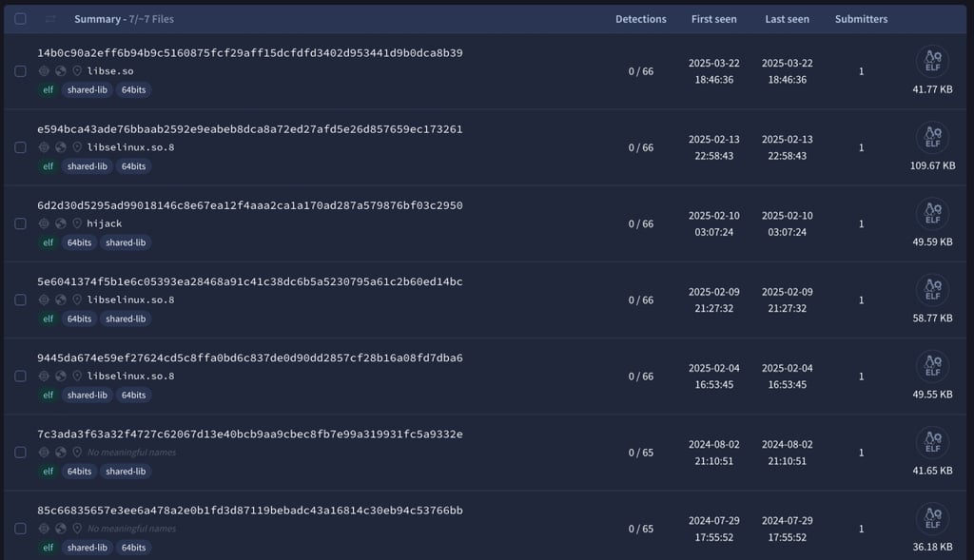974x560 pixels.
Task: Open the file hash starting with 7c3ada3f63a3
Action: tap(250, 434)
